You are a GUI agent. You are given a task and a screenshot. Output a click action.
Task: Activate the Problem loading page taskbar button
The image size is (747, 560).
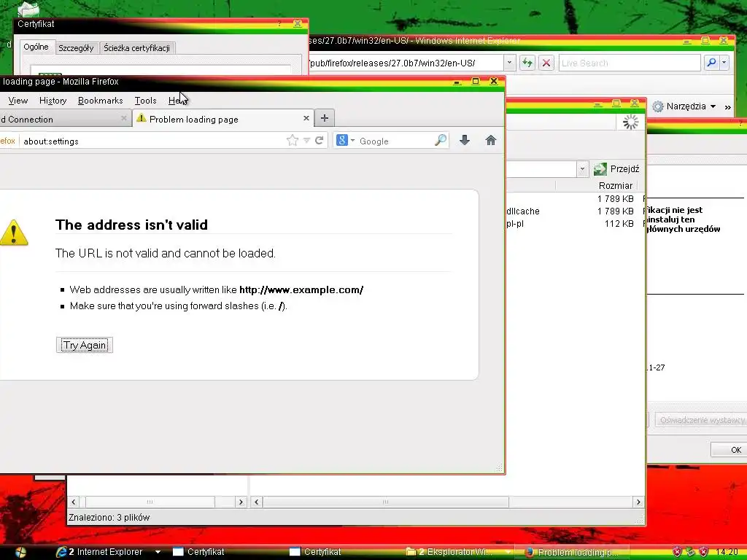572,553
